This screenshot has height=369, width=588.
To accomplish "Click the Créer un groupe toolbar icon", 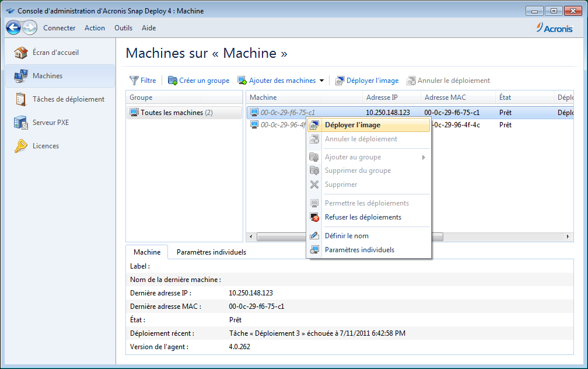I will coord(173,81).
